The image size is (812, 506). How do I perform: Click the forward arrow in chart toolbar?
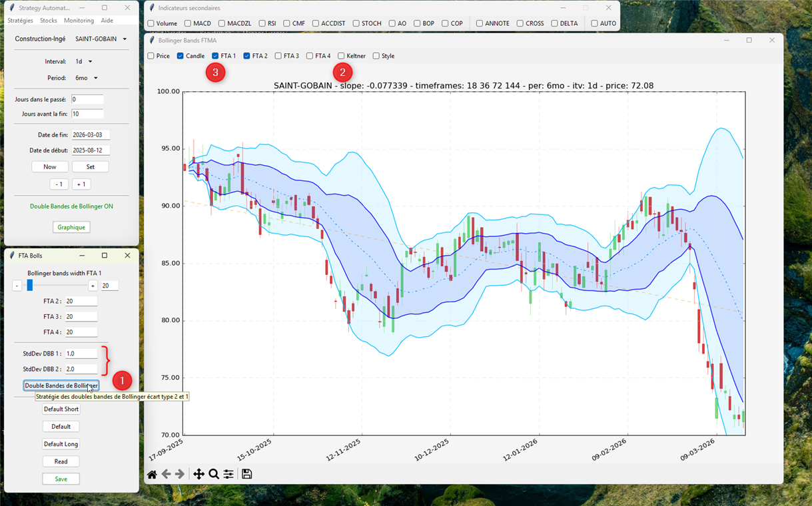180,474
